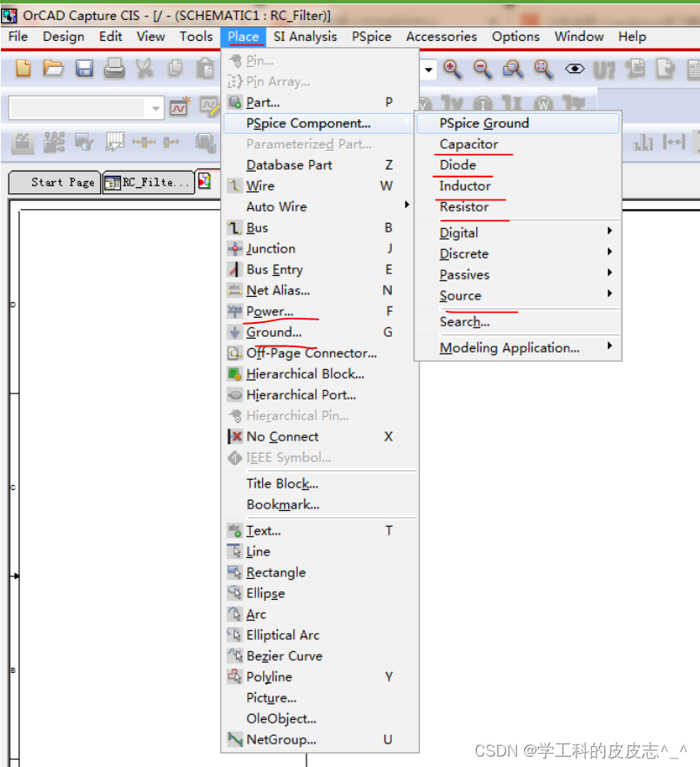
Task: Expand the Source submenu
Action: click(x=518, y=296)
